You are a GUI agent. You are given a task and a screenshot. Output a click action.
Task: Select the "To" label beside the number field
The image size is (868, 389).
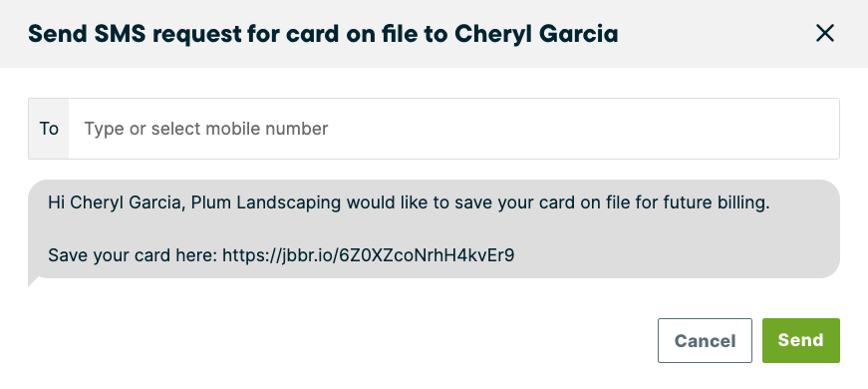pyautogui.click(x=49, y=129)
